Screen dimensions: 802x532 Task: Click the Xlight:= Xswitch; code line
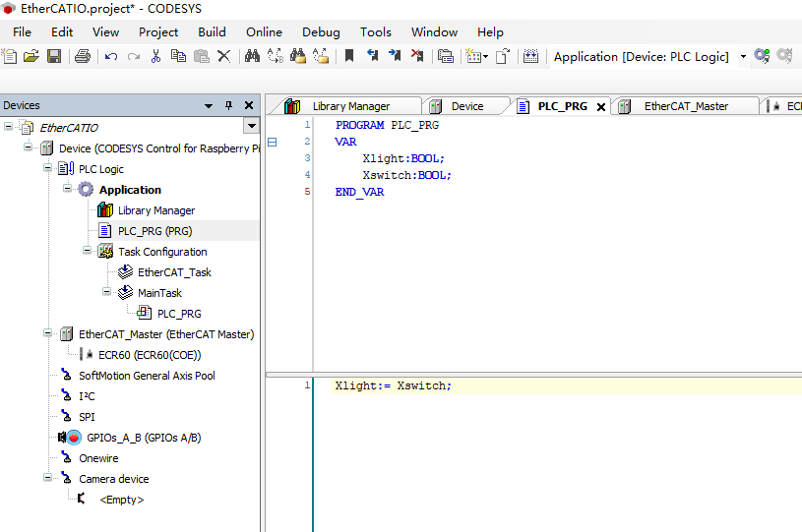(x=394, y=385)
